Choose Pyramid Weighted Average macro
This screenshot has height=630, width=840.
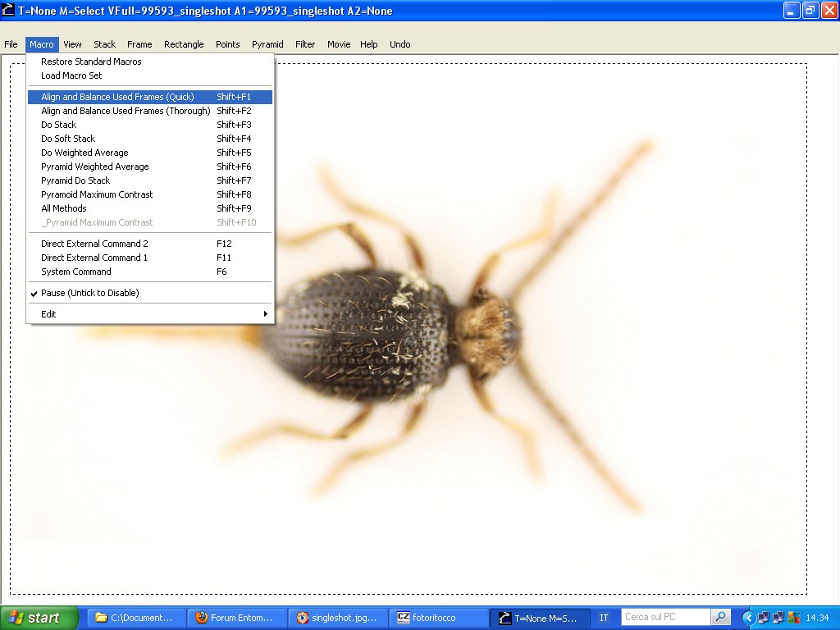[x=95, y=167]
